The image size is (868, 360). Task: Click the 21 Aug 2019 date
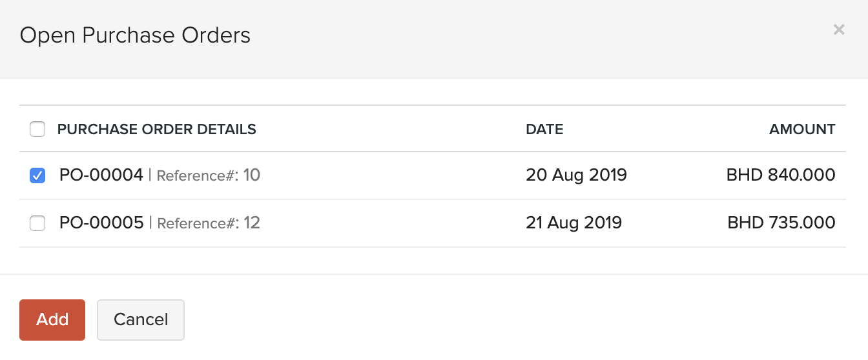click(x=573, y=223)
